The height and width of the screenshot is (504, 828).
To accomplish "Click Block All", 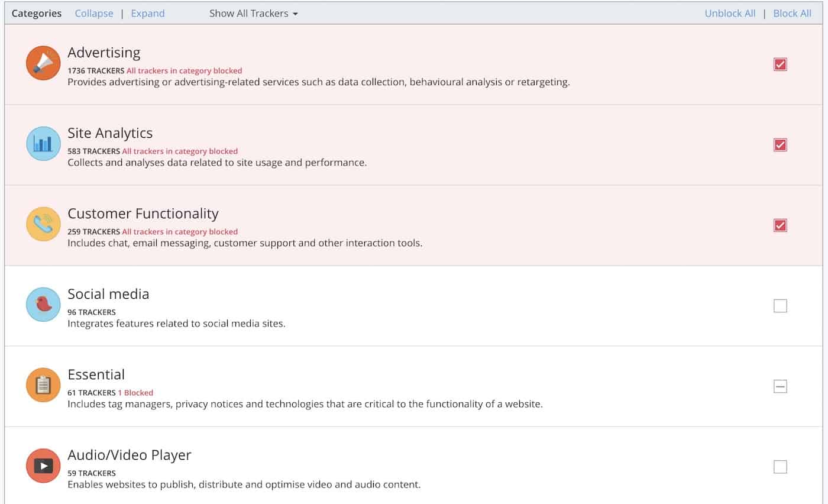I will coord(793,13).
